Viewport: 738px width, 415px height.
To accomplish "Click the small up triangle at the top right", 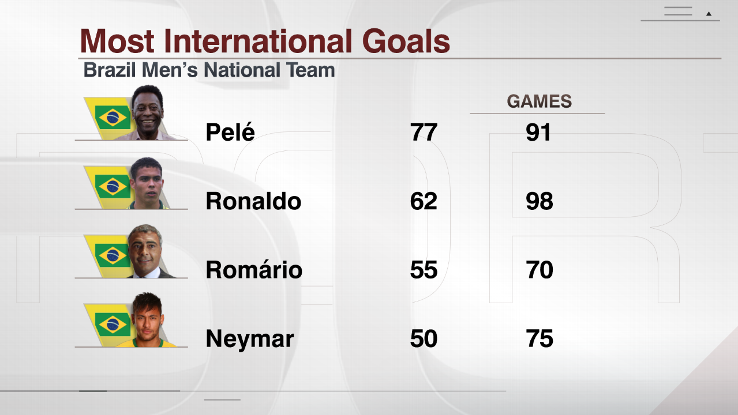I will pos(708,14).
